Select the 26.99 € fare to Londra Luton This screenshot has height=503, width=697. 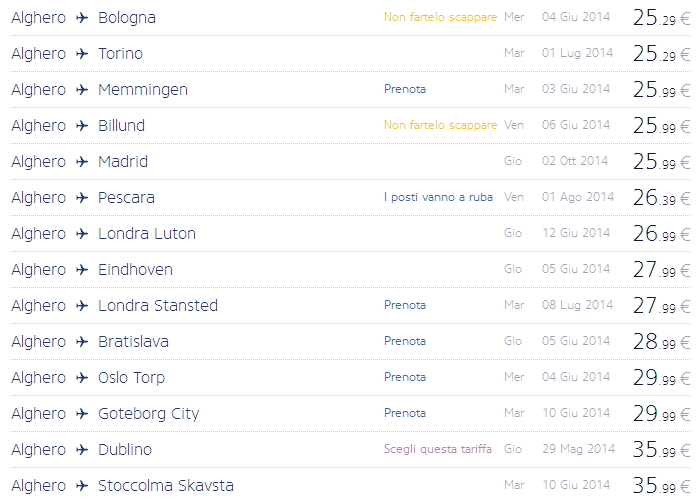click(x=661, y=234)
